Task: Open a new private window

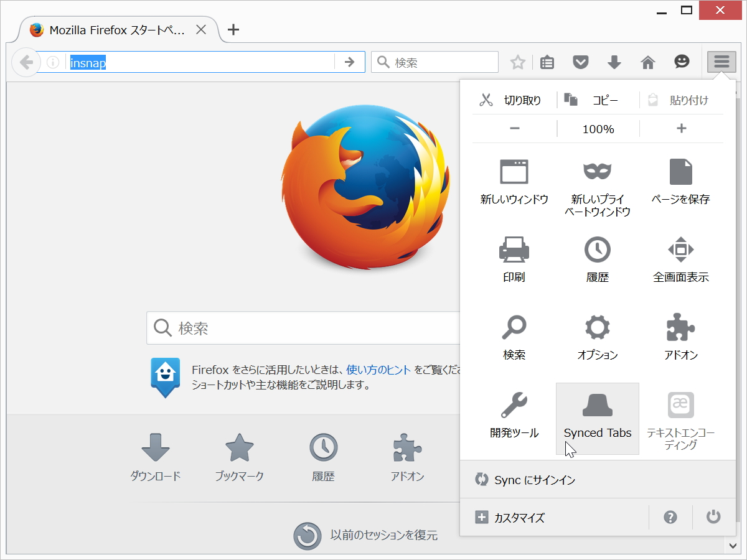Action: pos(597,180)
